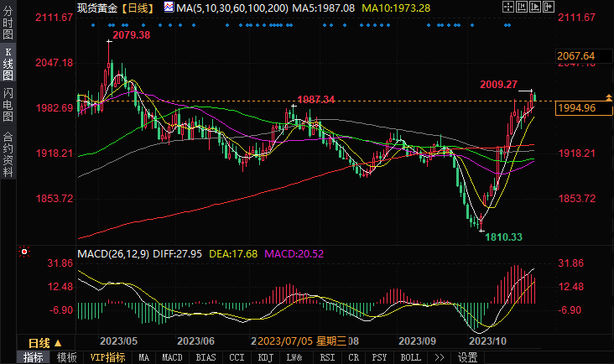Click the DIFF:27.95 value
This screenshot has height=364, width=614.
pyautogui.click(x=177, y=253)
